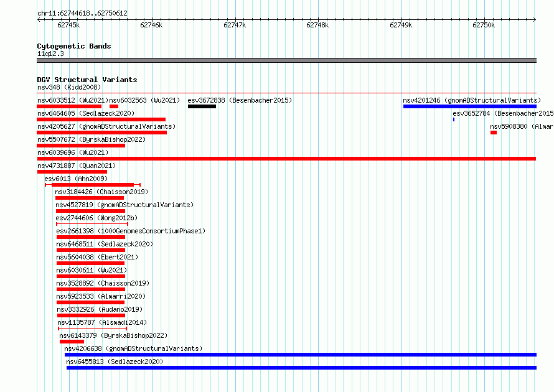
Task: Click the small red bar under nsv6032563
Action: tap(114, 106)
